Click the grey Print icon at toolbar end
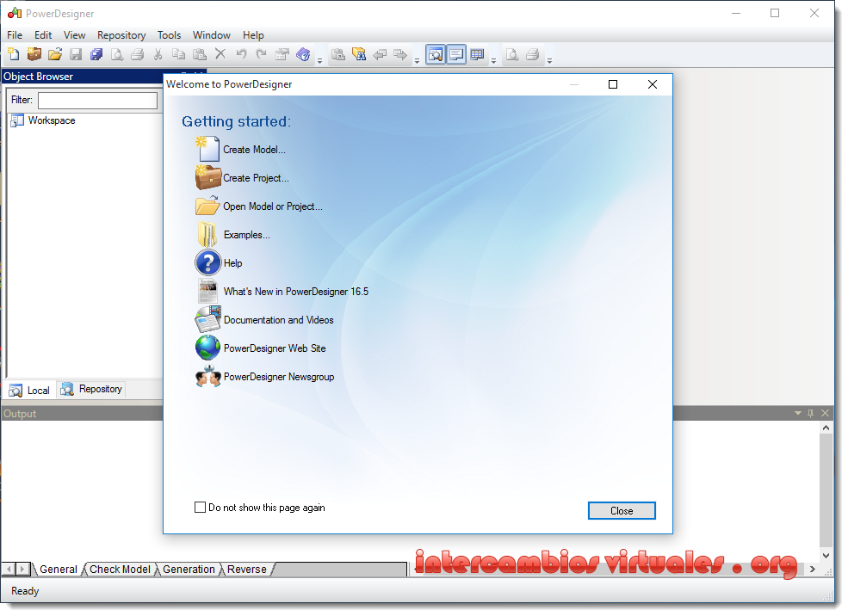This screenshot has width=848, height=616. coord(532,54)
